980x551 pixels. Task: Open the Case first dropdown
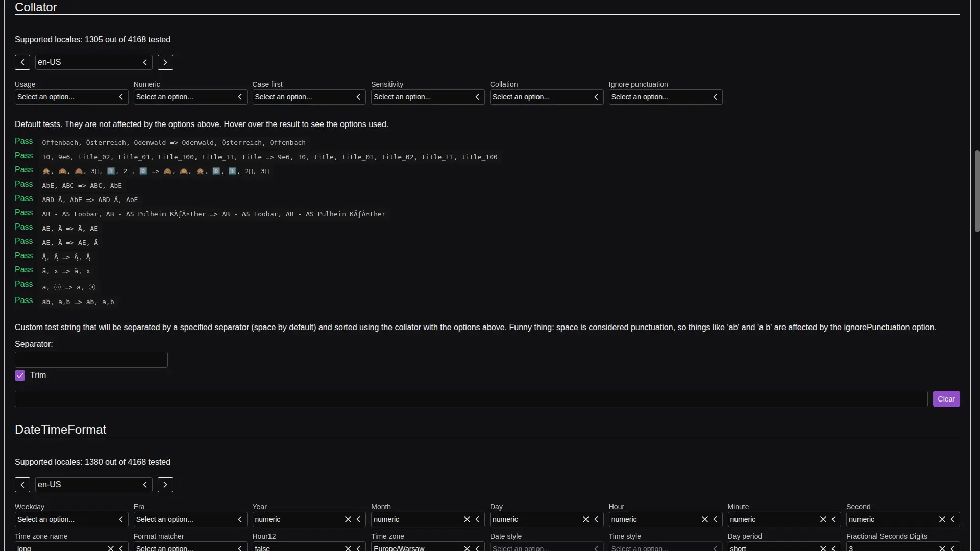point(309,97)
